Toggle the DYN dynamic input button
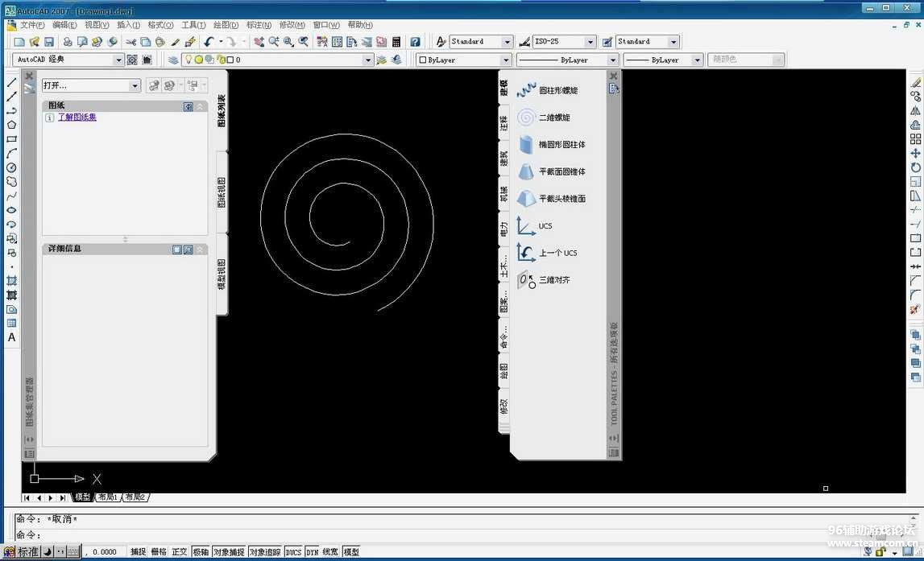The image size is (924, 561). click(x=312, y=552)
